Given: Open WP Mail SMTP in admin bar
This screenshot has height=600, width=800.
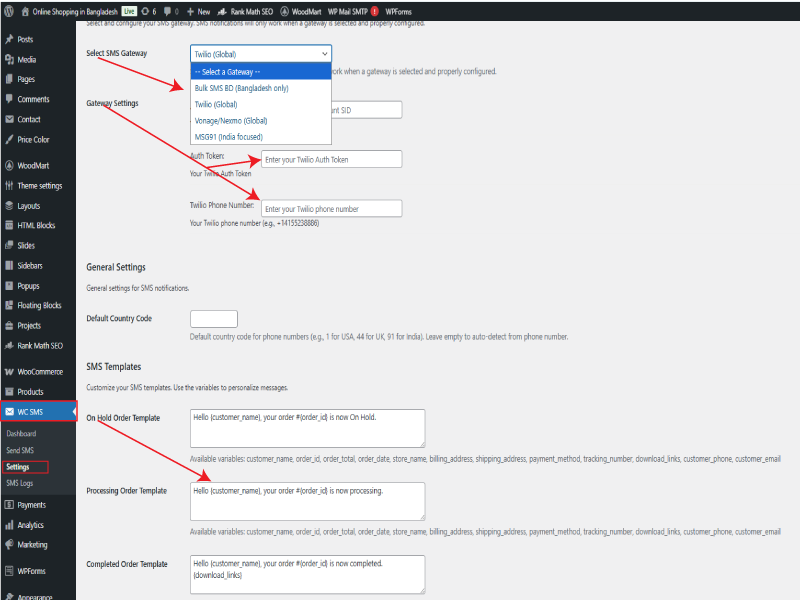Looking at the screenshot, I should (347, 11).
